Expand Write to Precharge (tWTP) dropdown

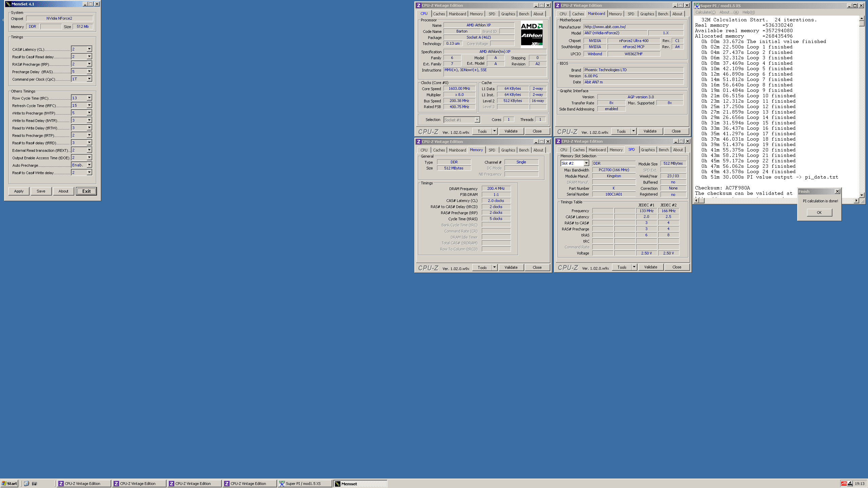89,113
